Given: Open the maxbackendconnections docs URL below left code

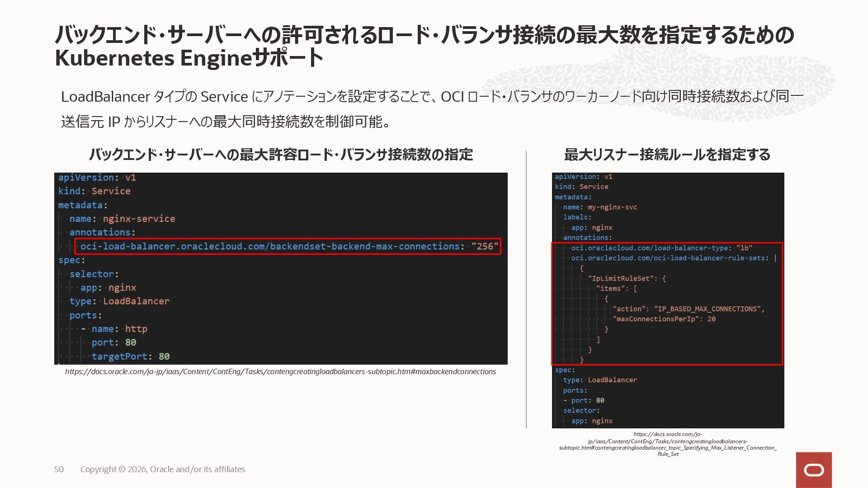Looking at the screenshot, I should pyautogui.click(x=280, y=371).
